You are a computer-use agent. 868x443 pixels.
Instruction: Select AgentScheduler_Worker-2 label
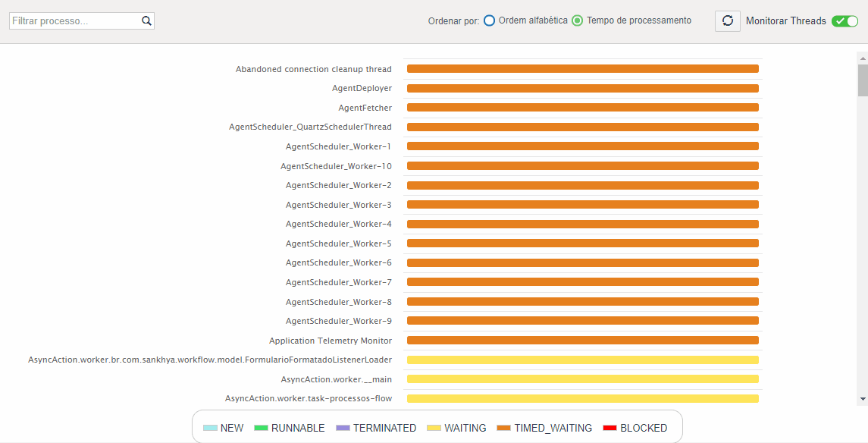pos(339,186)
